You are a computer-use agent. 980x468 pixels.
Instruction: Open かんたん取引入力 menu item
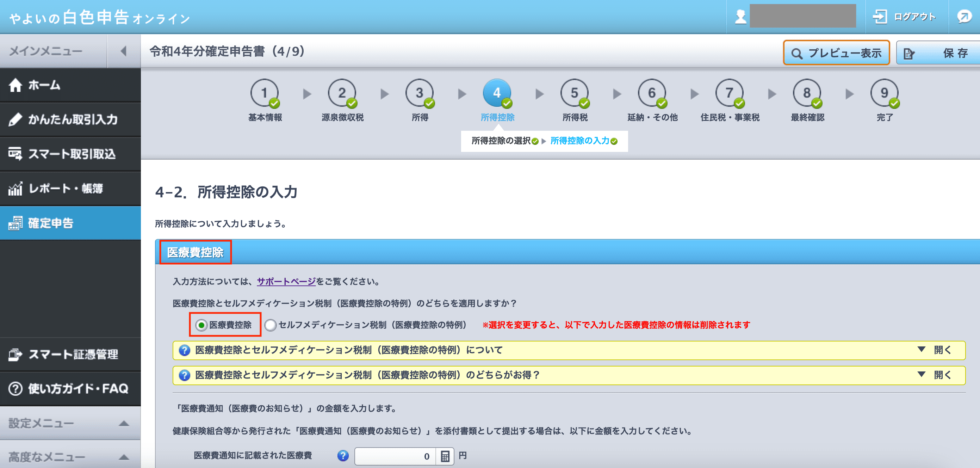click(x=70, y=119)
